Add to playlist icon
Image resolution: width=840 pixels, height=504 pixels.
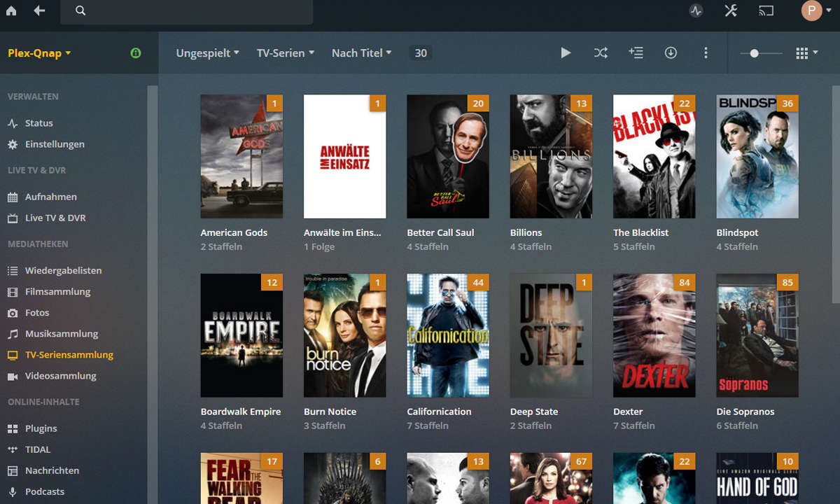tap(636, 52)
